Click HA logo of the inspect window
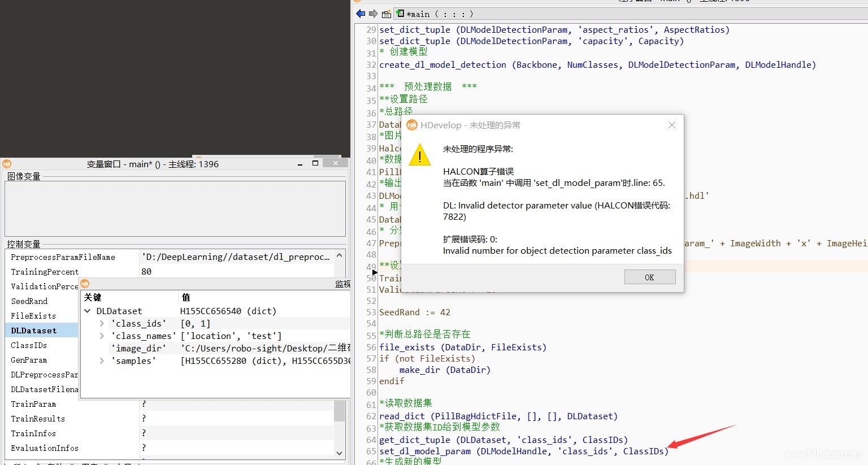This screenshot has width=868, height=465. (85, 284)
